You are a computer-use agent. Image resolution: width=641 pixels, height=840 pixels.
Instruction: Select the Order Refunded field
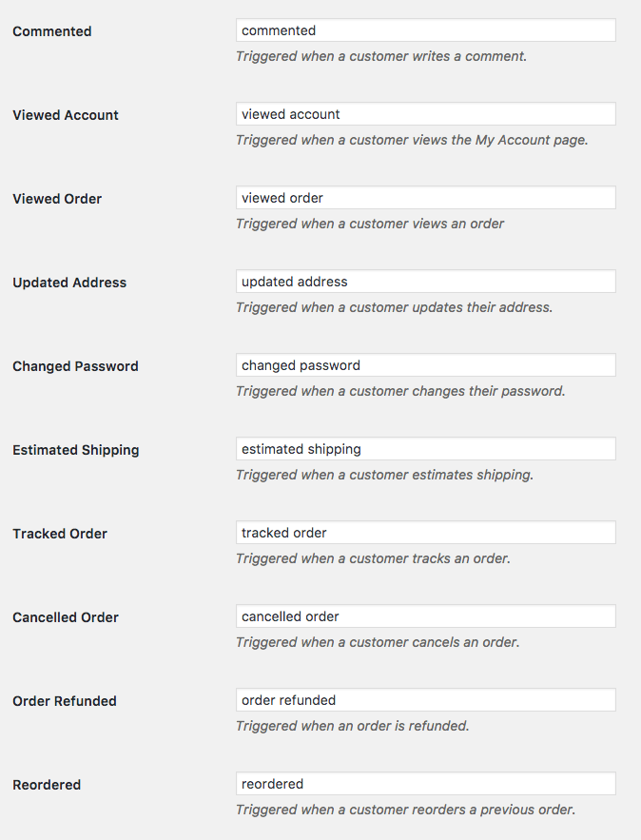pyautogui.click(x=426, y=700)
